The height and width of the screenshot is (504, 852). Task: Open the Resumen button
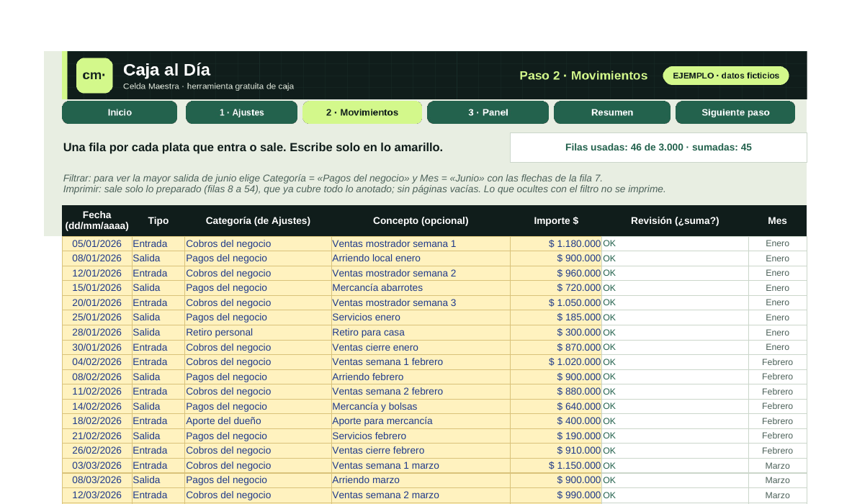(612, 112)
